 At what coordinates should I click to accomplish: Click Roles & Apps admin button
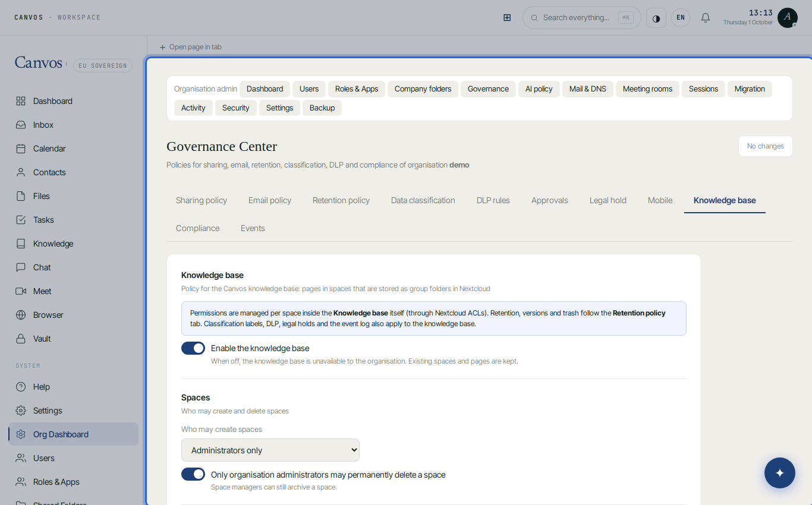click(357, 89)
